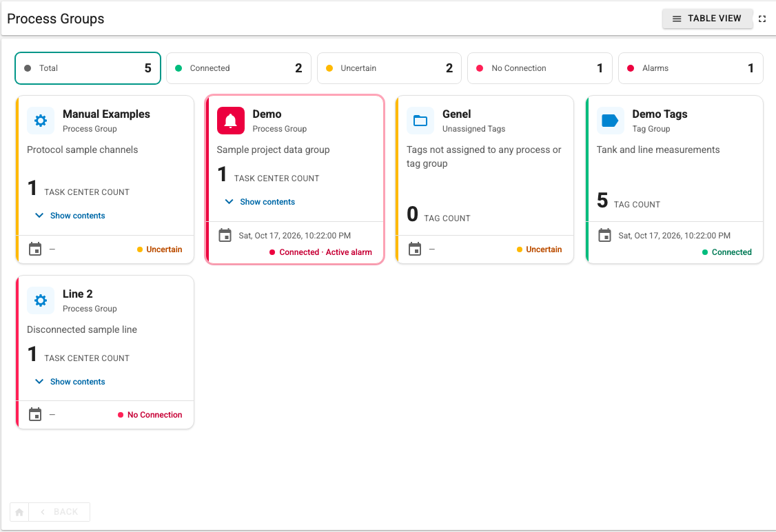Screen dimensions: 776x532
Task: Click the folder icon on Genel card
Action: [x=420, y=121]
